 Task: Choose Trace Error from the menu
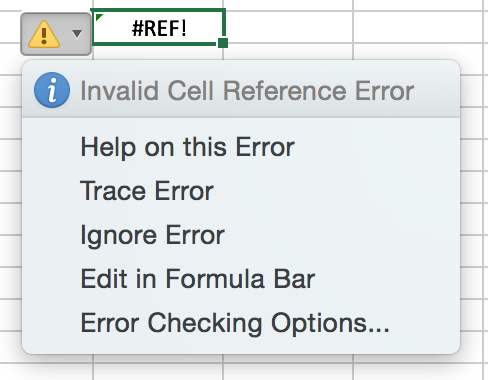(x=147, y=191)
